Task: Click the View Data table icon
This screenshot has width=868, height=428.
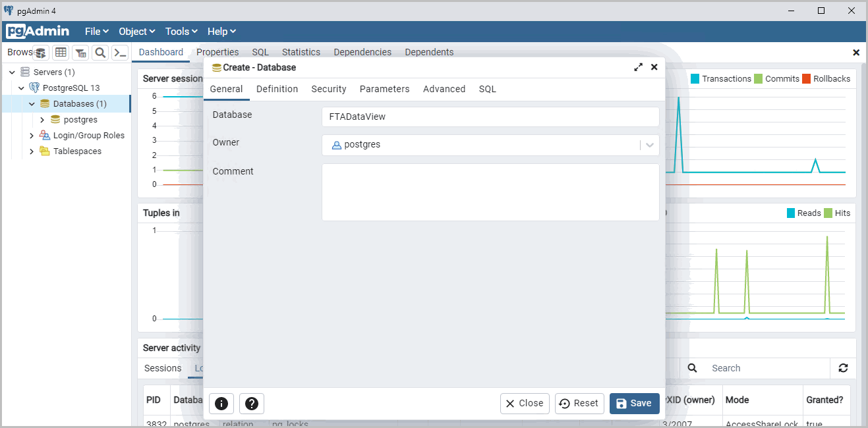Action: [61, 53]
